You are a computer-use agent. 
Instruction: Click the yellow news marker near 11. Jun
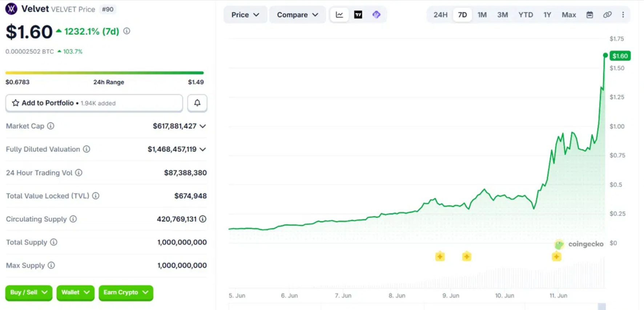click(556, 257)
